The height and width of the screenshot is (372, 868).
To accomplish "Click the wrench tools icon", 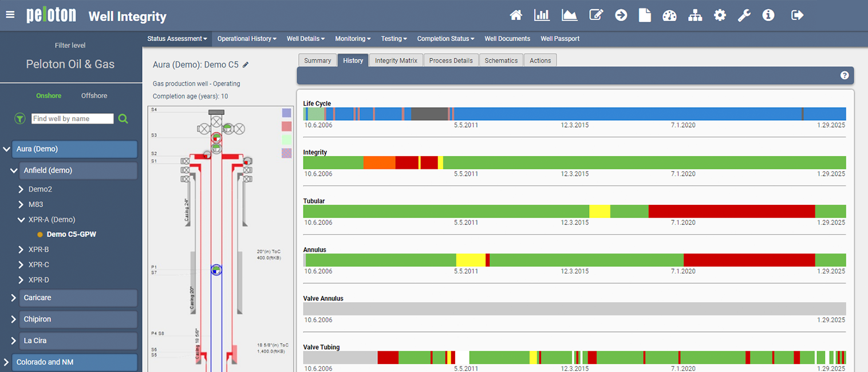I will 744,15.
